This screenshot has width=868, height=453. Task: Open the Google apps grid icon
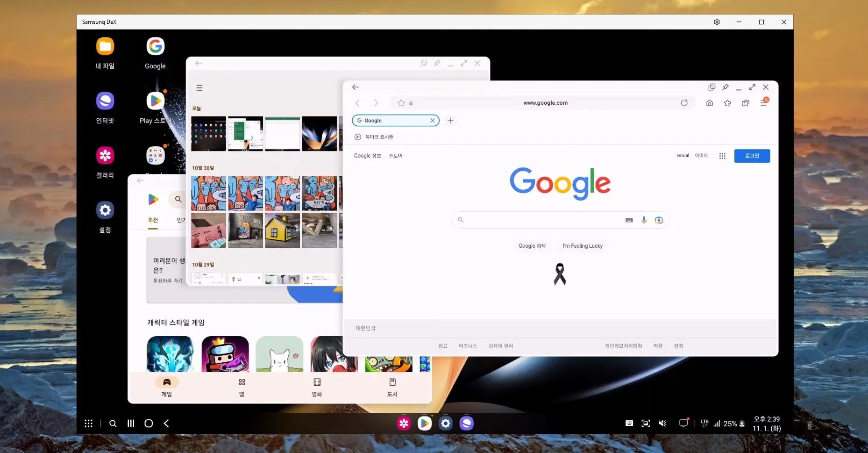pyautogui.click(x=722, y=156)
